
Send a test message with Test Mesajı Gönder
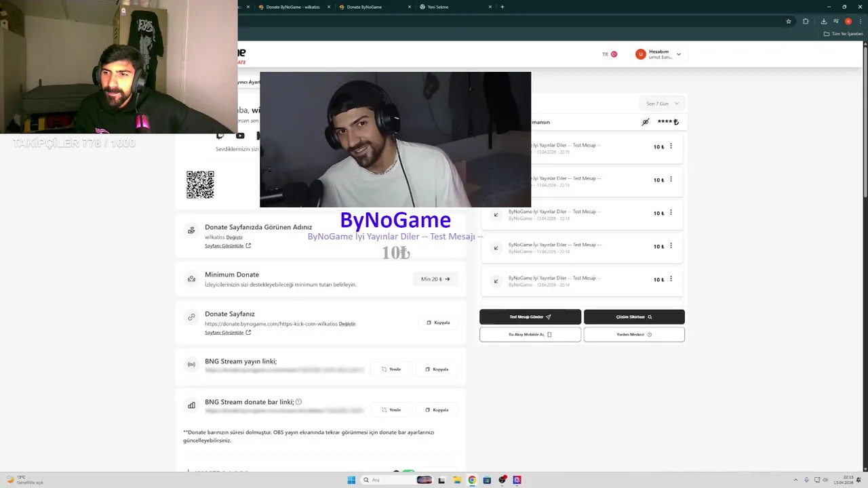tap(530, 317)
